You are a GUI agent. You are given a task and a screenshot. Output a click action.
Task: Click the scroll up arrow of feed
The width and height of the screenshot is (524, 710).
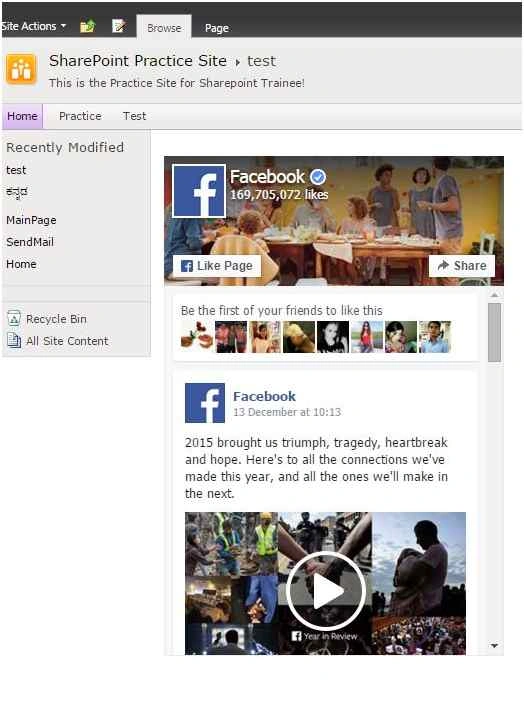(x=495, y=295)
